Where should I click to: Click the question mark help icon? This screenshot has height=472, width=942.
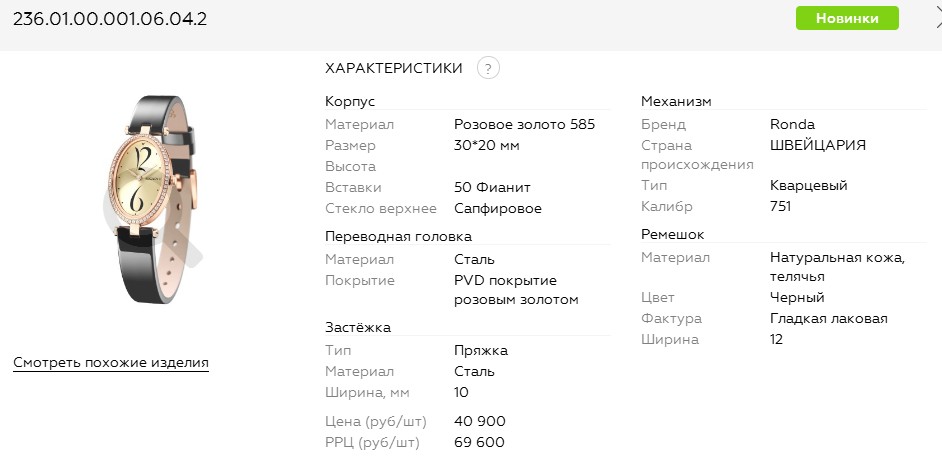pyautogui.click(x=488, y=68)
